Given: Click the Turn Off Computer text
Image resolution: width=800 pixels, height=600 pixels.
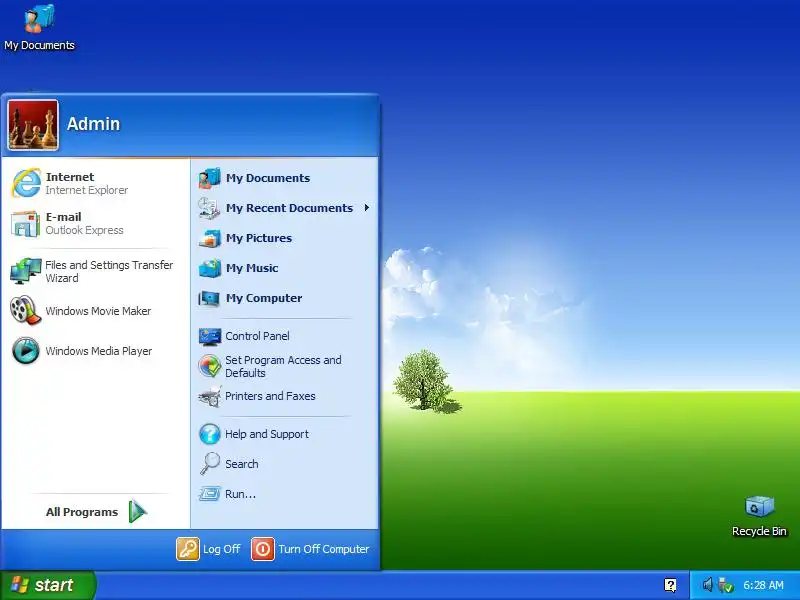Looking at the screenshot, I should click(x=323, y=549).
